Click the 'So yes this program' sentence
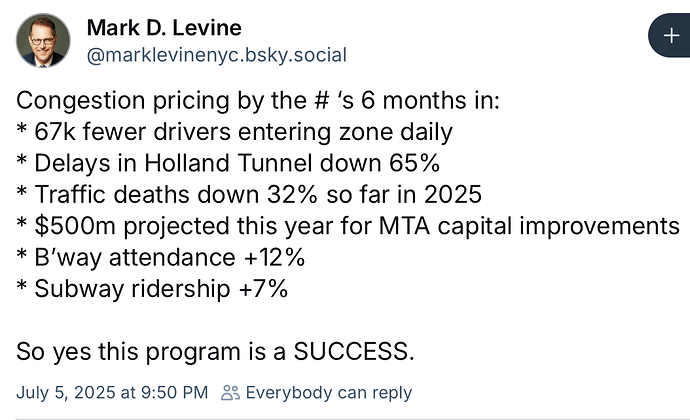Screen dimensions: 690x420 (x=215, y=352)
